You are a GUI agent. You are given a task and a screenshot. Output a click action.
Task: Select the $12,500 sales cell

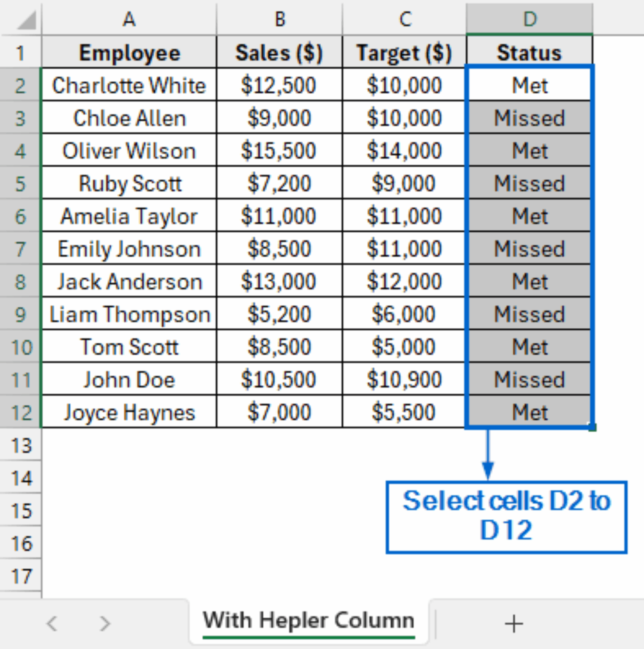click(279, 85)
